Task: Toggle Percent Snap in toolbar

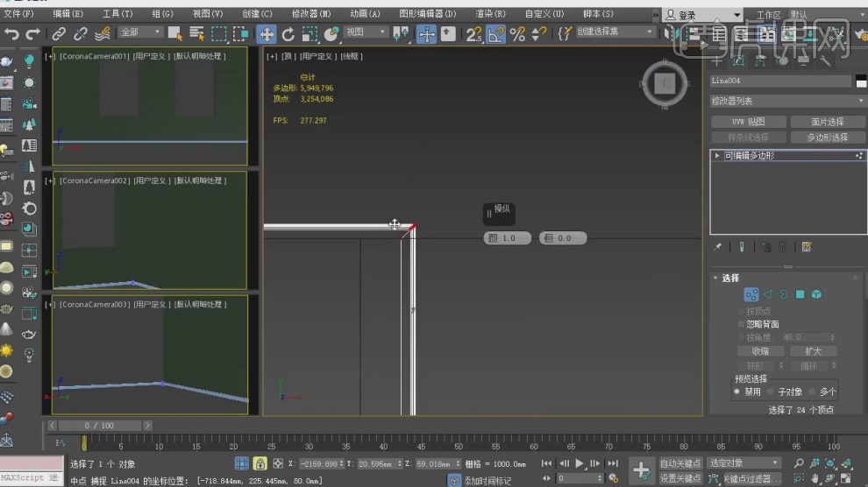Action: (517, 34)
